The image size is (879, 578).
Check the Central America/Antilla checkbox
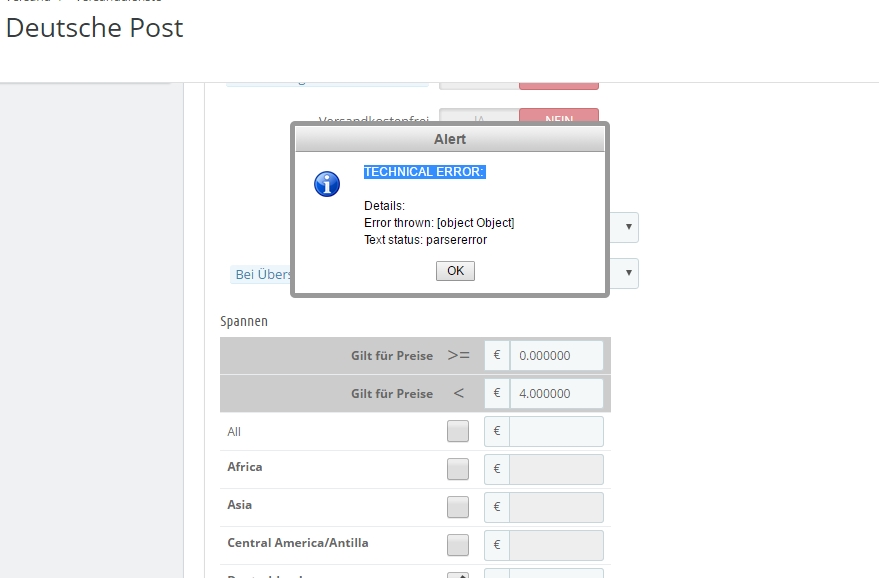point(458,545)
